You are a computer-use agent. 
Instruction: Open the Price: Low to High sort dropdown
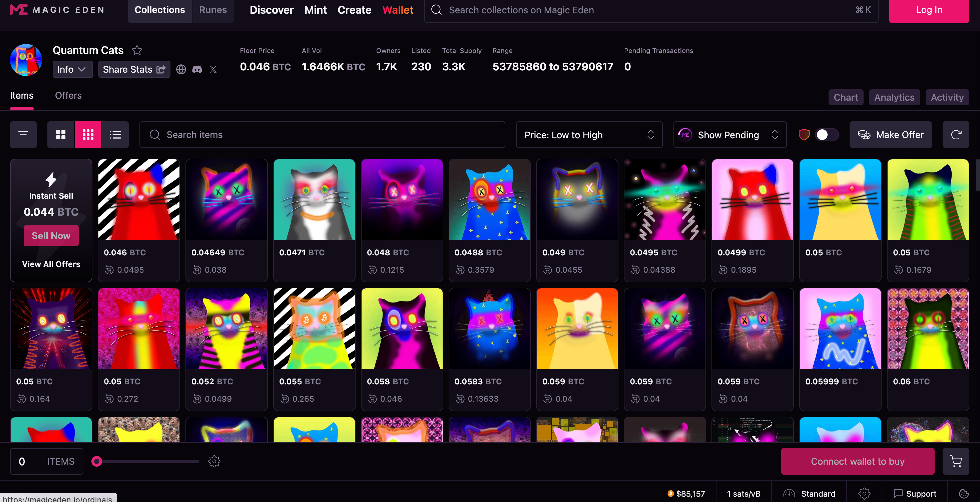(589, 135)
